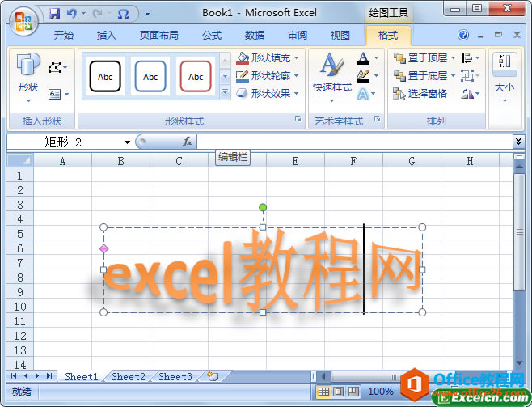Switch to Page Break Preview button
This screenshot has width=532, height=407.
click(353, 392)
